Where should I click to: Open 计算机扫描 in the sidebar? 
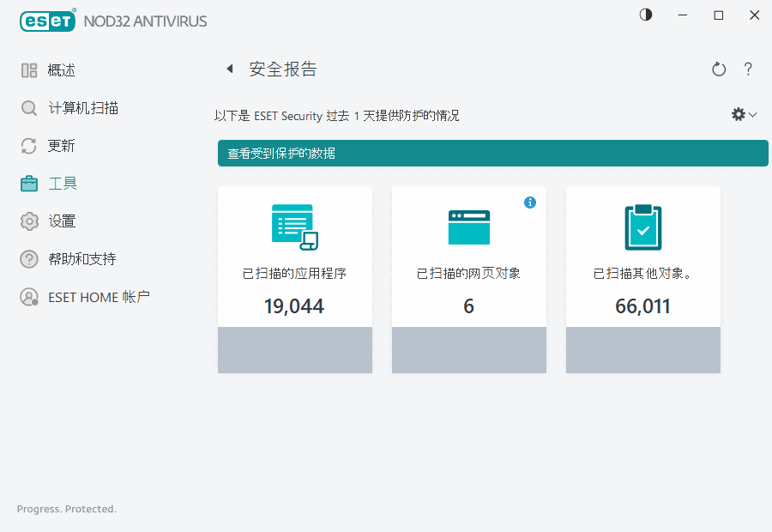pos(83,108)
